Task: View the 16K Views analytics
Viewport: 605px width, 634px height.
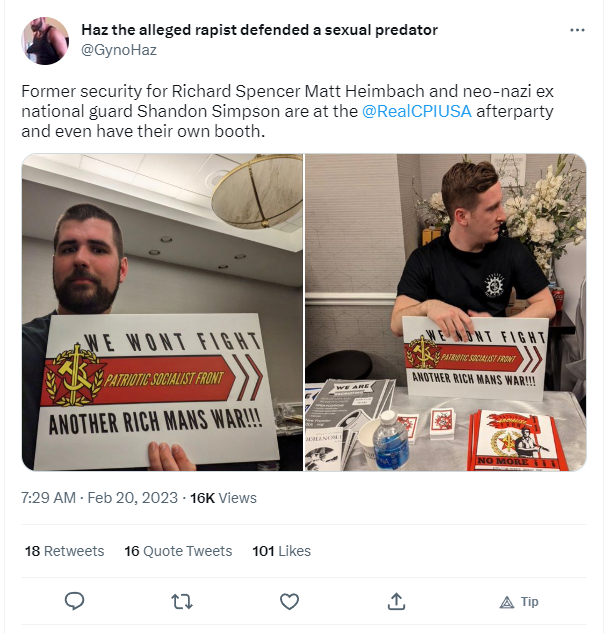Action: coord(223,498)
